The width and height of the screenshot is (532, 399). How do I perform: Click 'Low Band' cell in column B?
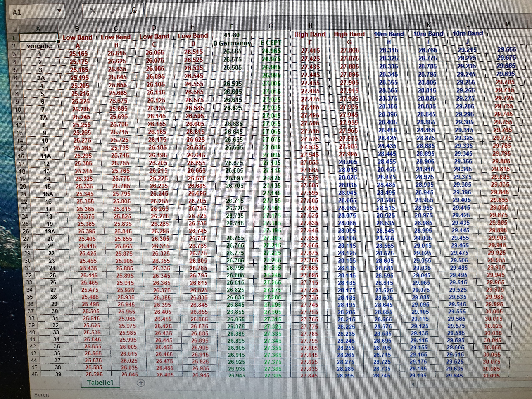77,37
